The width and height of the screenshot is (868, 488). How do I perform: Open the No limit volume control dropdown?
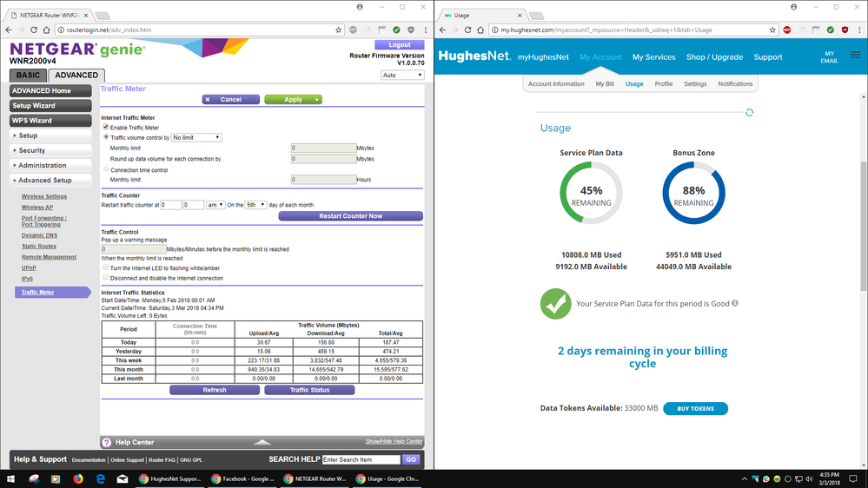click(196, 137)
